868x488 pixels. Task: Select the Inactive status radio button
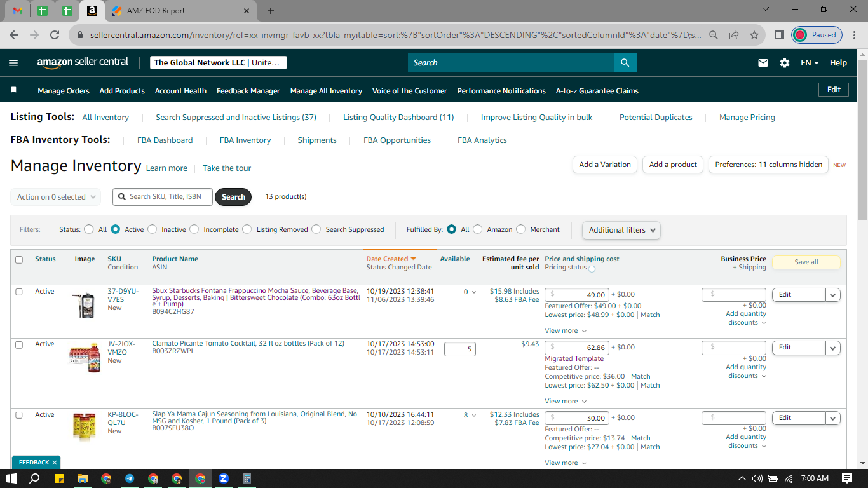(x=152, y=229)
